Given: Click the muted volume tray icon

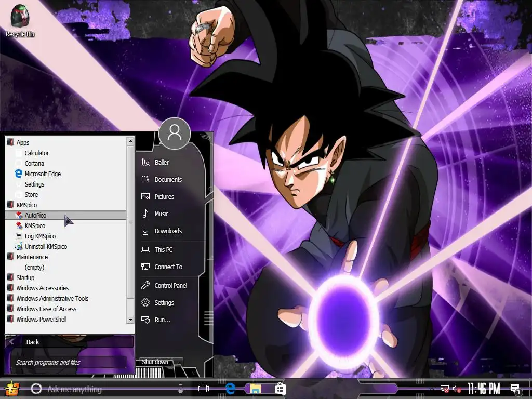Looking at the screenshot, I should pos(457,389).
